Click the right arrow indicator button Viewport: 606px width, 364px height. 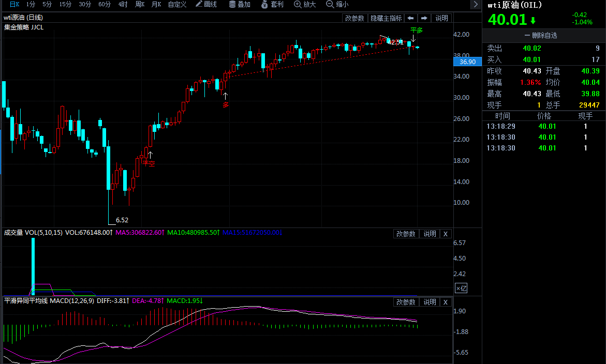point(424,18)
